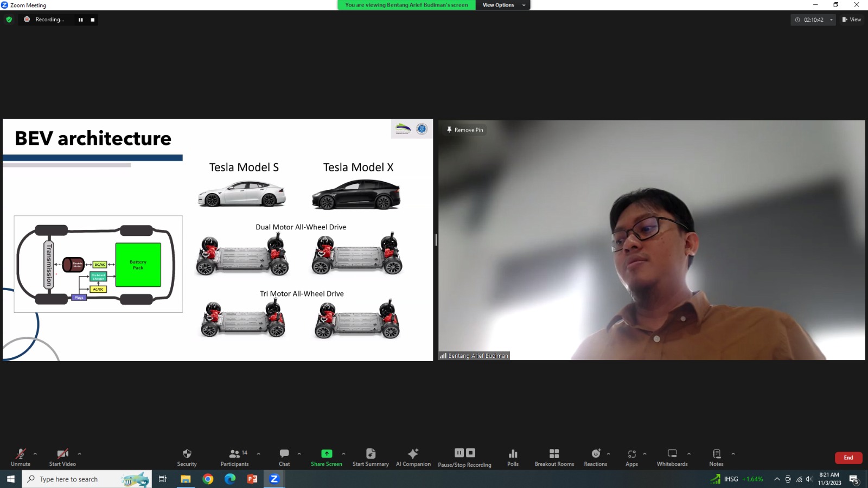Expand Whiteboards options arrow
The image size is (868, 488).
(x=689, y=454)
